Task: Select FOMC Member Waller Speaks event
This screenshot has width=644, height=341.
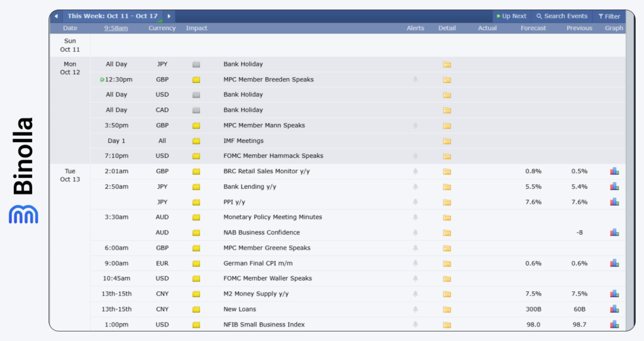Action: tap(268, 278)
